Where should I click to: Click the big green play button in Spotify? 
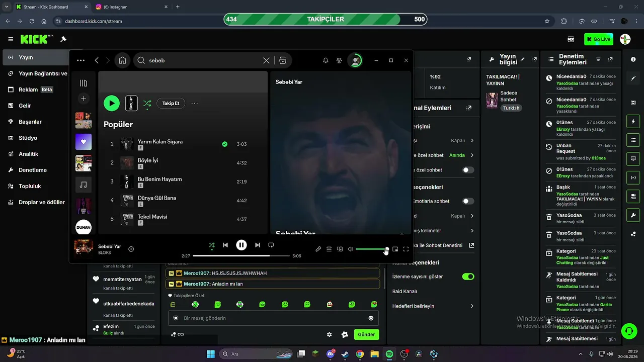pos(112,103)
